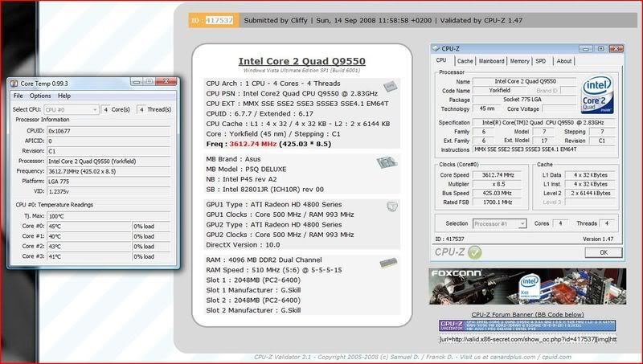
Task: Switch to the SPD tab in CPU-Z
Action: tap(541, 60)
